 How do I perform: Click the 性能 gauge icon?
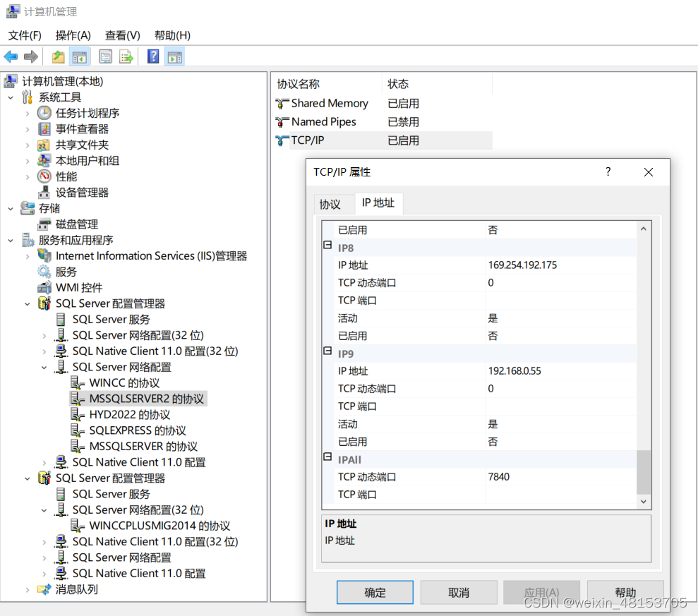pos(44,176)
